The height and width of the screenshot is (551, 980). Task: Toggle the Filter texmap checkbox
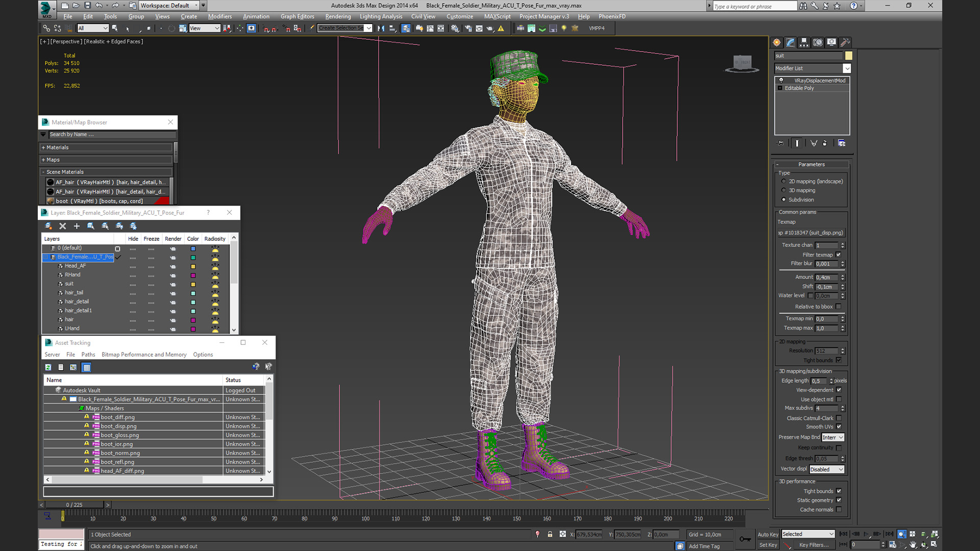pos(838,255)
